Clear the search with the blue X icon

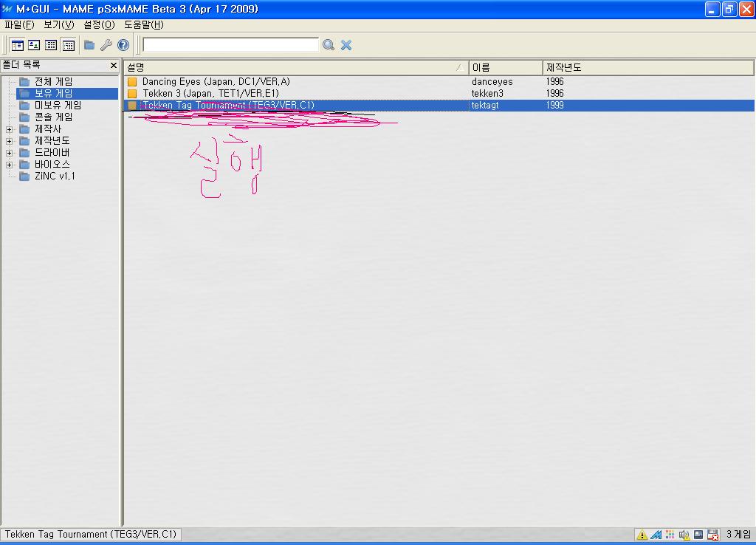[346, 45]
